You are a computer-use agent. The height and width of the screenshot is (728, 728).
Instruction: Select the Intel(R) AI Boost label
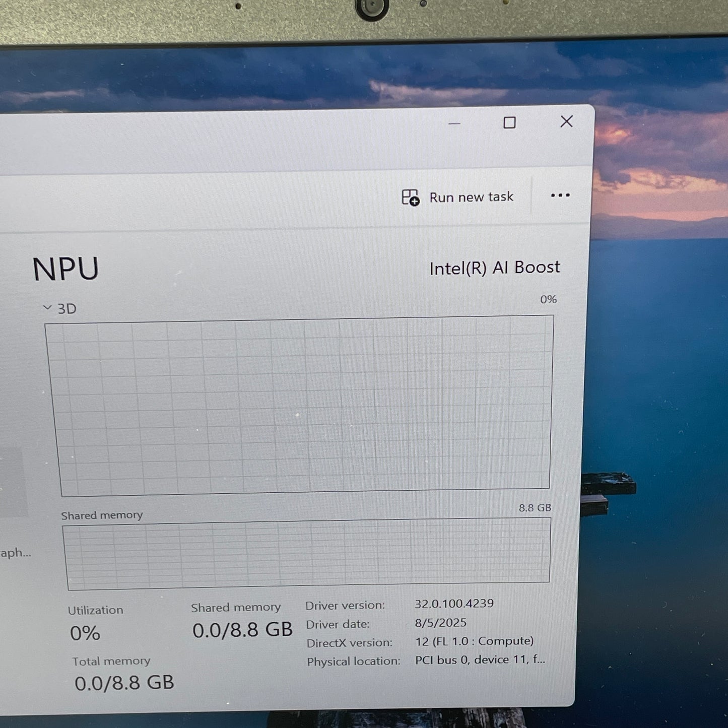click(494, 268)
